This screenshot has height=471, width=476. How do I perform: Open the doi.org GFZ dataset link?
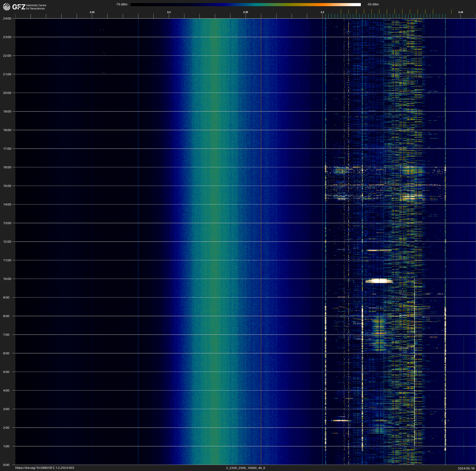tap(45, 468)
